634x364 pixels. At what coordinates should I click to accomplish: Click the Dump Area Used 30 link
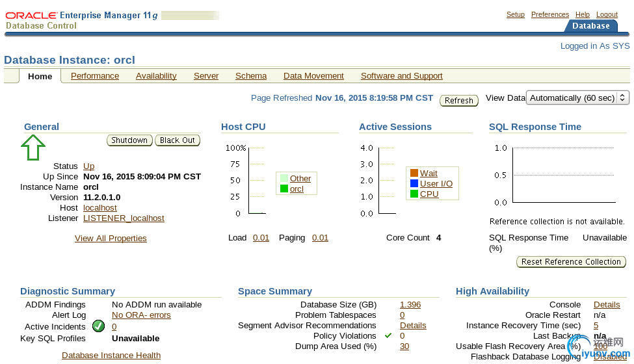[404, 346]
